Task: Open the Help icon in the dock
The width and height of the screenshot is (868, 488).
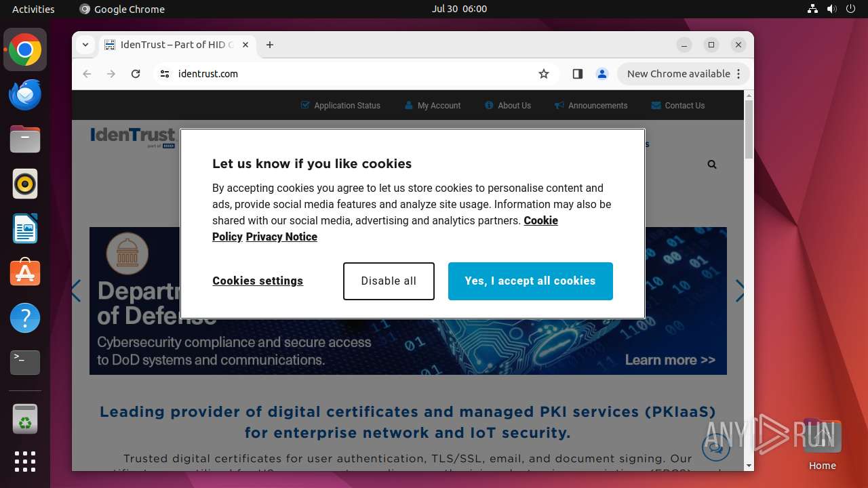Action: click(x=25, y=318)
